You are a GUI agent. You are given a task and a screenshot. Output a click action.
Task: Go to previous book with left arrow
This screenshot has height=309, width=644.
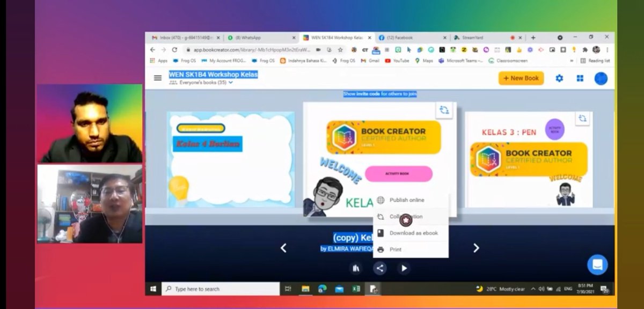283,248
